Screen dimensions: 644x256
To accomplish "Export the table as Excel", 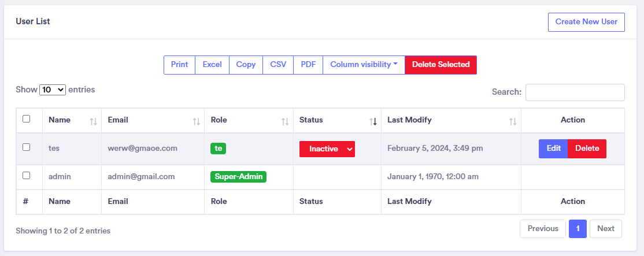I will (x=212, y=65).
